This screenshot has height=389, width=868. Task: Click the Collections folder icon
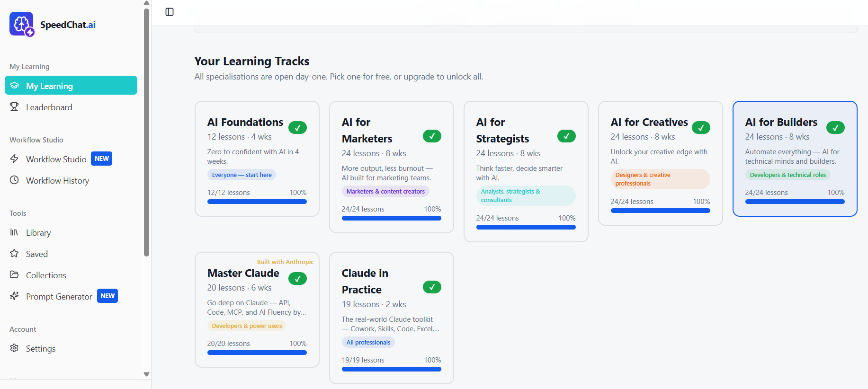pos(14,275)
